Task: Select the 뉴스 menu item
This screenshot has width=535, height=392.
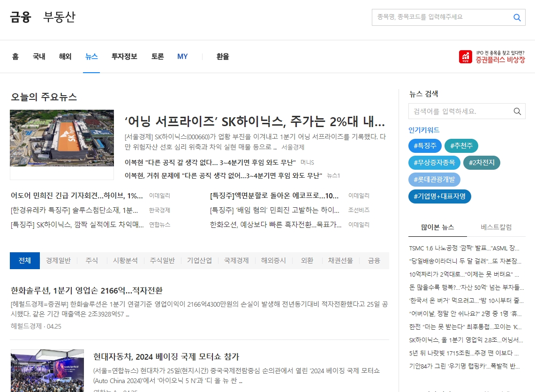Action: pyautogui.click(x=91, y=57)
